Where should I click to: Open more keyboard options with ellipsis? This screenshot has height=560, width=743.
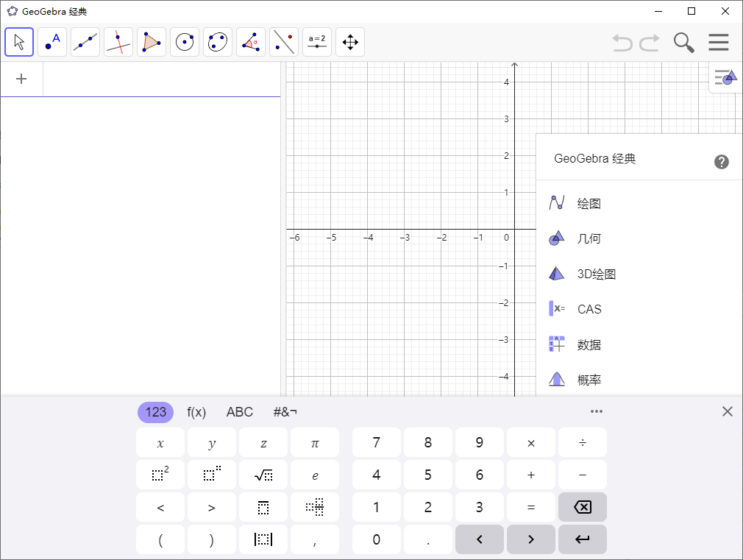tap(596, 411)
